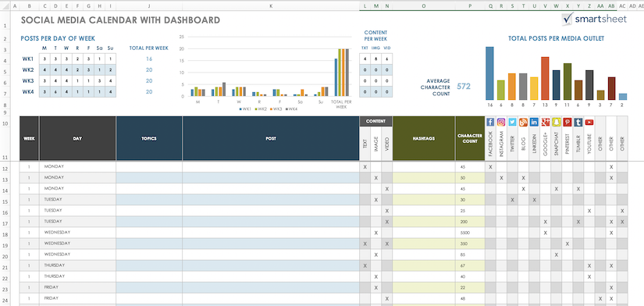Screen dimensions: 644x306
Task: Toggle the Pinterest X in row 19
Action: 568,244
